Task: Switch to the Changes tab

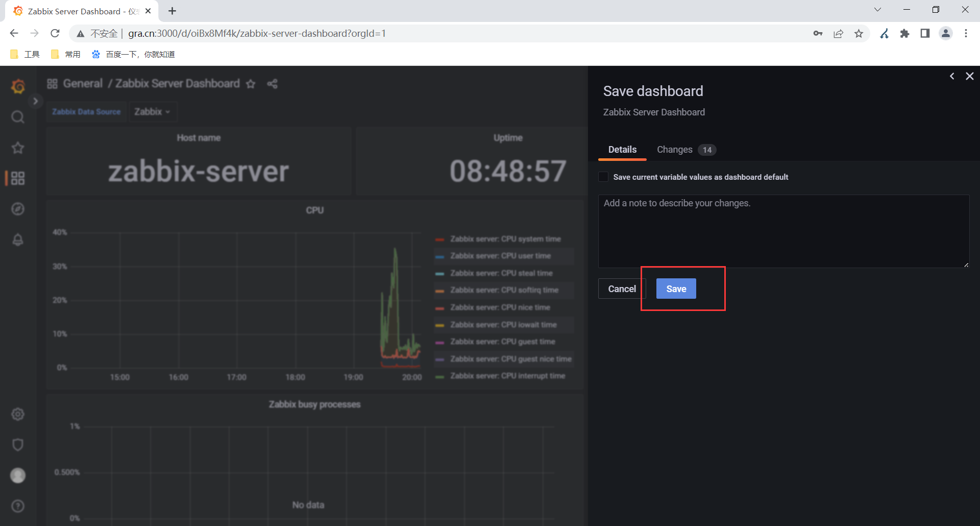Action: [x=686, y=150]
